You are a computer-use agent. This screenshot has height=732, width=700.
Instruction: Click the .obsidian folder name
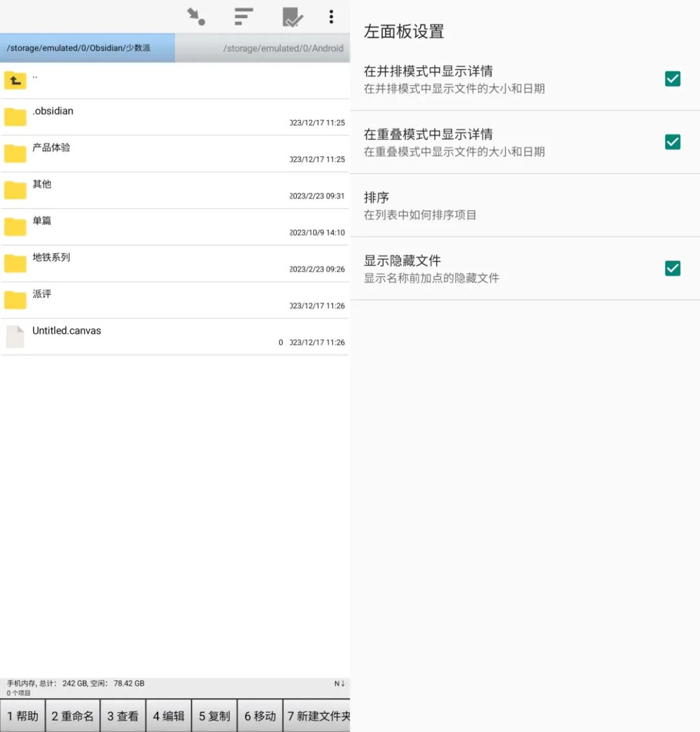click(x=52, y=111)
